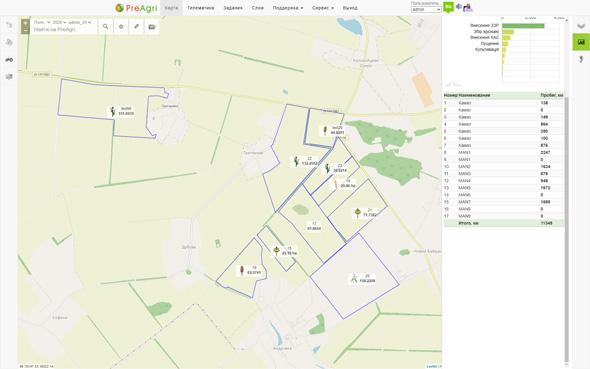Click the speaker sound icon in the header
This screenshot has width=590, height=369.
pos(458,6)
